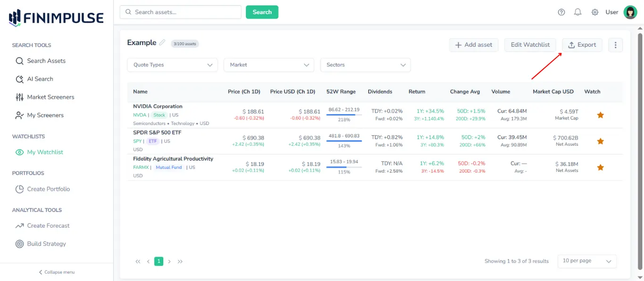Click the Search assets input field
The width and height of the screenshot is (644, 281).
pos(181,12)
